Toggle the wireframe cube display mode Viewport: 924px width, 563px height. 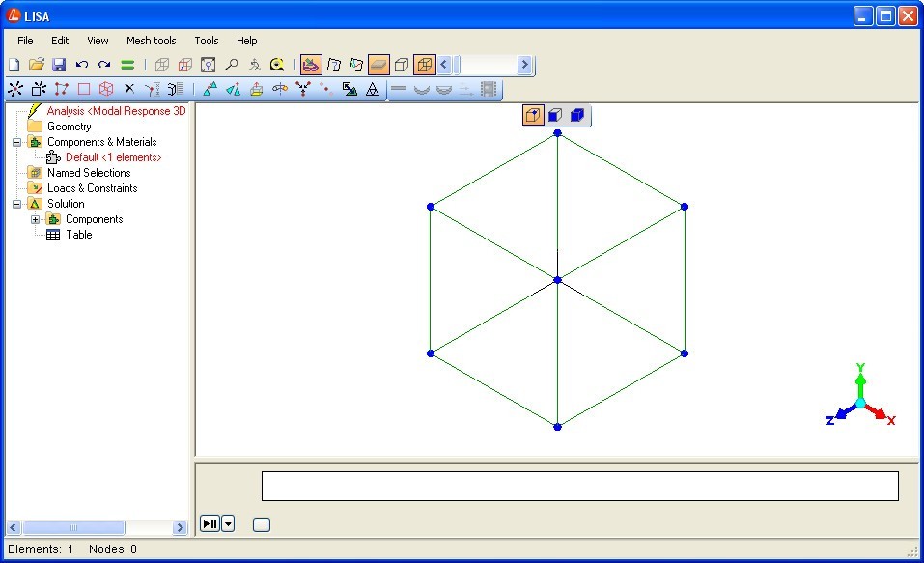(x=424, y=65)
